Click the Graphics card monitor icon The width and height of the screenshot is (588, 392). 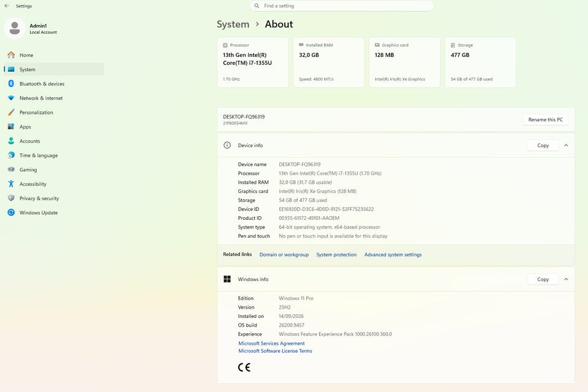(377, 45)
